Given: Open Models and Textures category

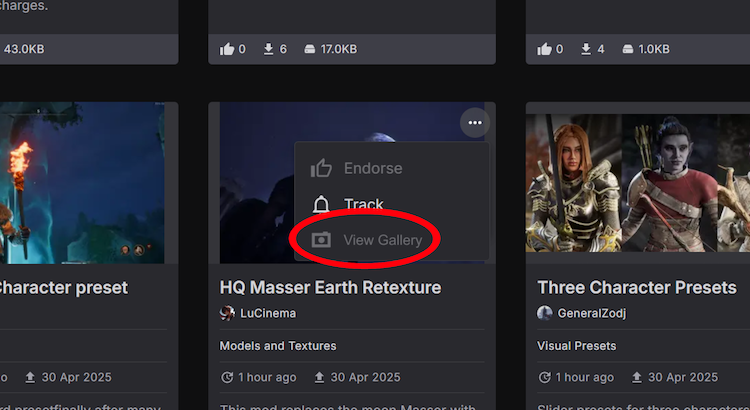Looking at the screenshot, I should [278, 346].
